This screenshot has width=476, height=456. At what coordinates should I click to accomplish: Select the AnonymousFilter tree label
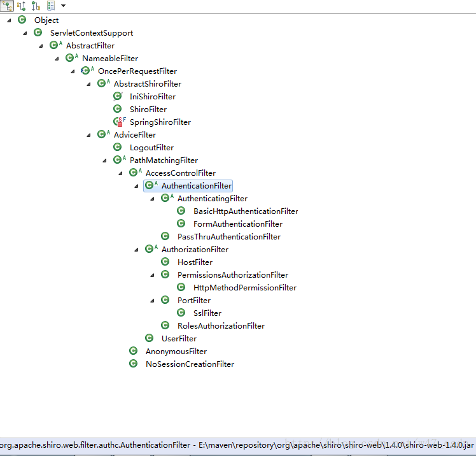tap(176, 352)
